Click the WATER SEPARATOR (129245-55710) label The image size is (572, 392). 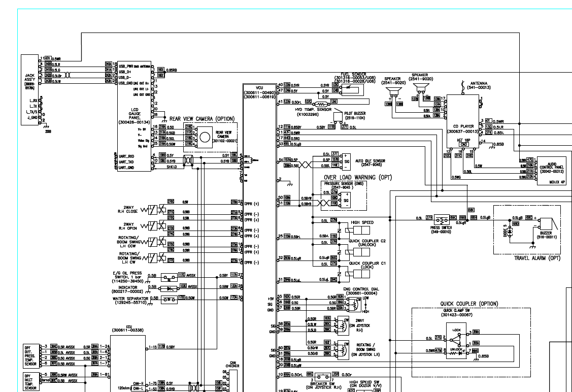point(130,301)
